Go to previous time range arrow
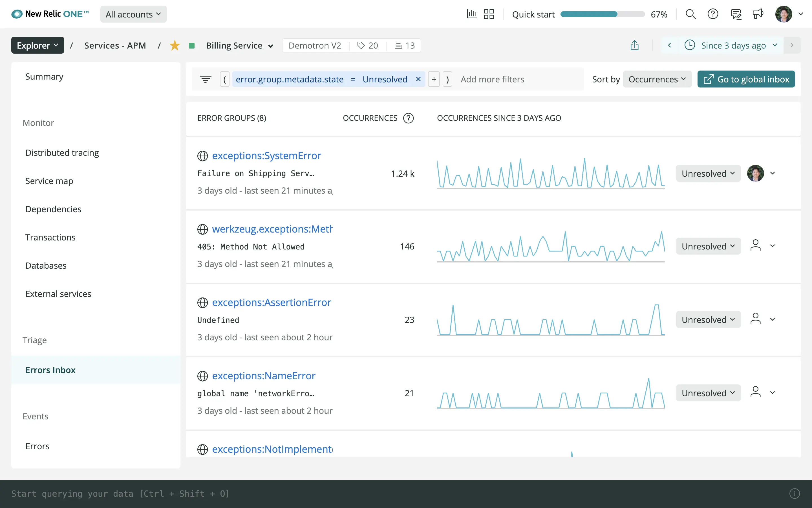 pyautogui.click(x=669, y=45)
